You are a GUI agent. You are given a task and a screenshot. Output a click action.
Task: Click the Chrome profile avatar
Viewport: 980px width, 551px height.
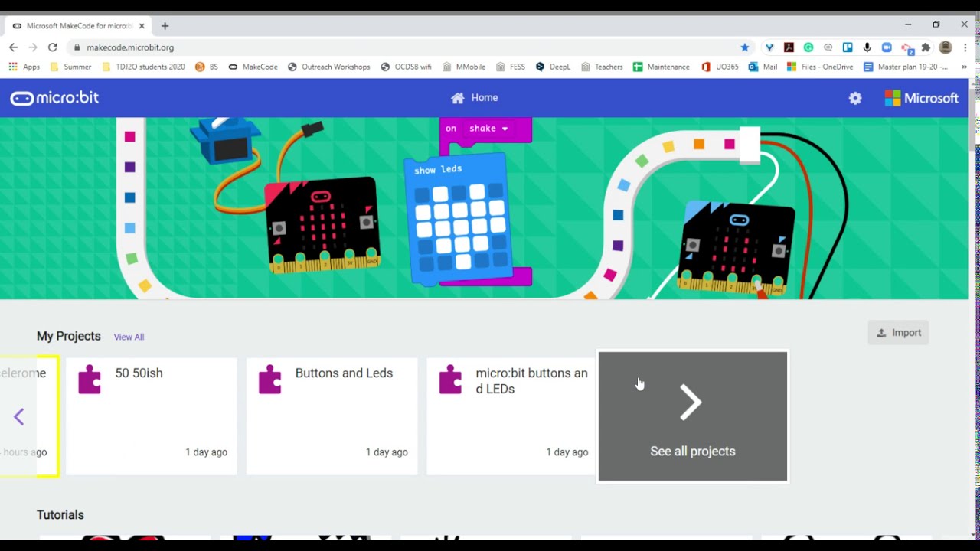[946, 47]
